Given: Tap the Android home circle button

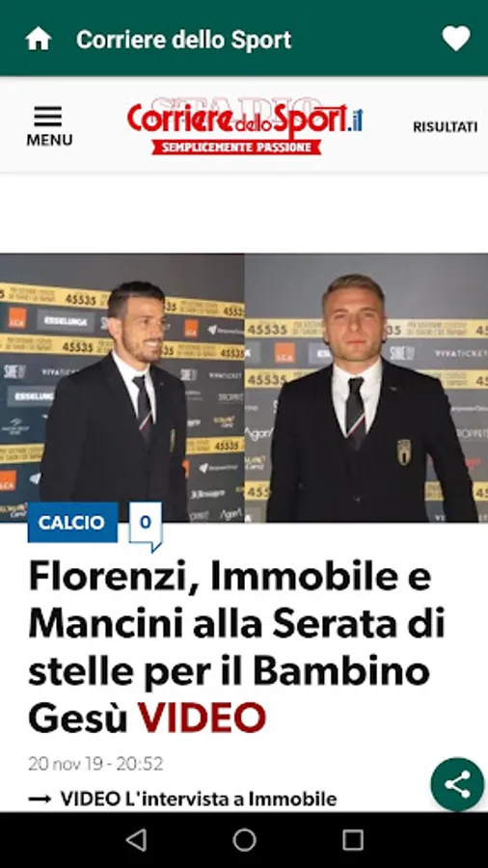Looking at the screenshot, I should 245,840.
